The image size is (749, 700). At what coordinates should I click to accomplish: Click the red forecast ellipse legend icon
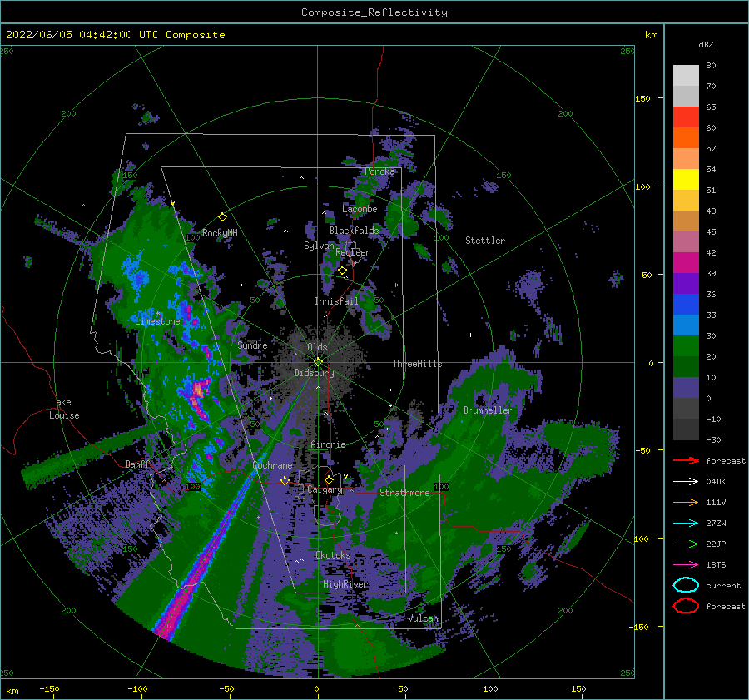[x=686, y=606]
